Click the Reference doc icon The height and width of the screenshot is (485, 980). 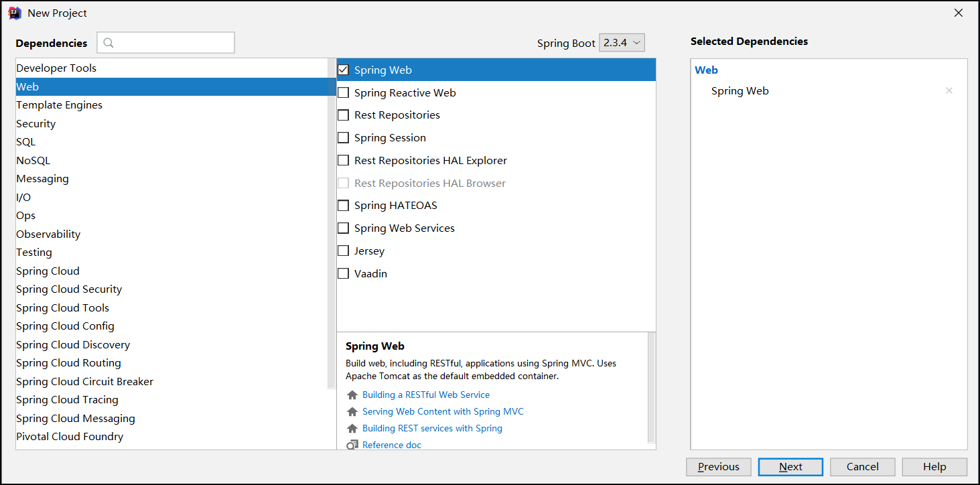click(352, 445)
